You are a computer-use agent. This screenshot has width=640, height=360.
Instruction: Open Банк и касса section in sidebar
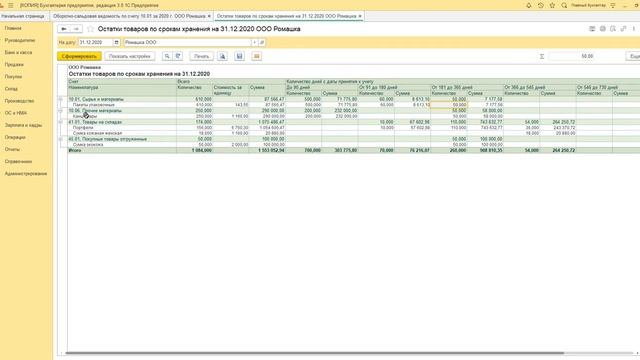coord(18,53)
